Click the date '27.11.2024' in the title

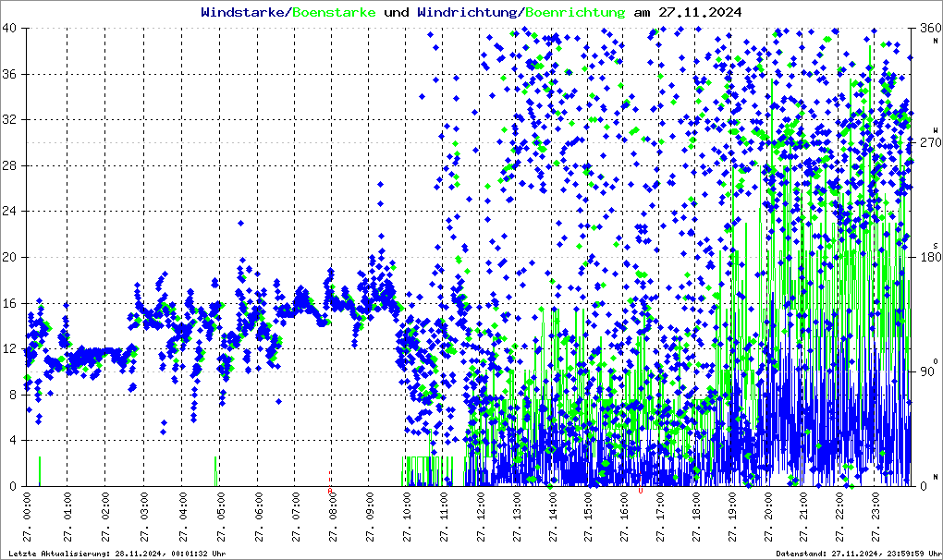pos(700,12)
